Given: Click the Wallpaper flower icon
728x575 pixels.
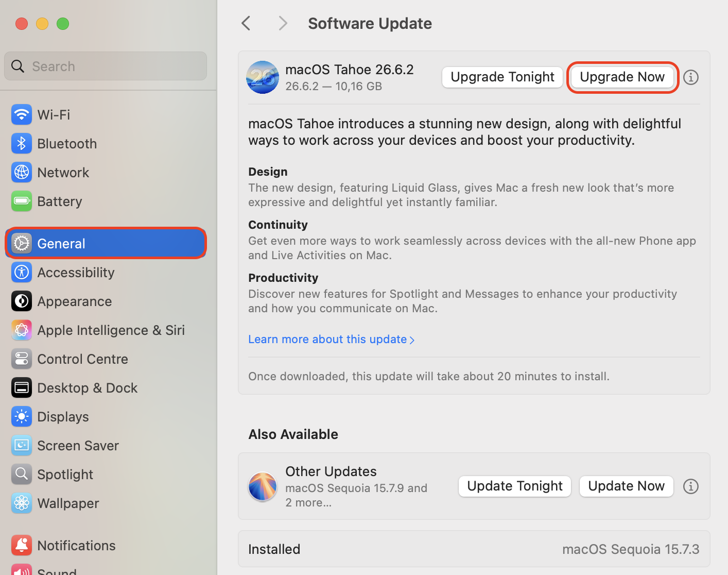Looking at the screenshot, I should coord(22,503).
